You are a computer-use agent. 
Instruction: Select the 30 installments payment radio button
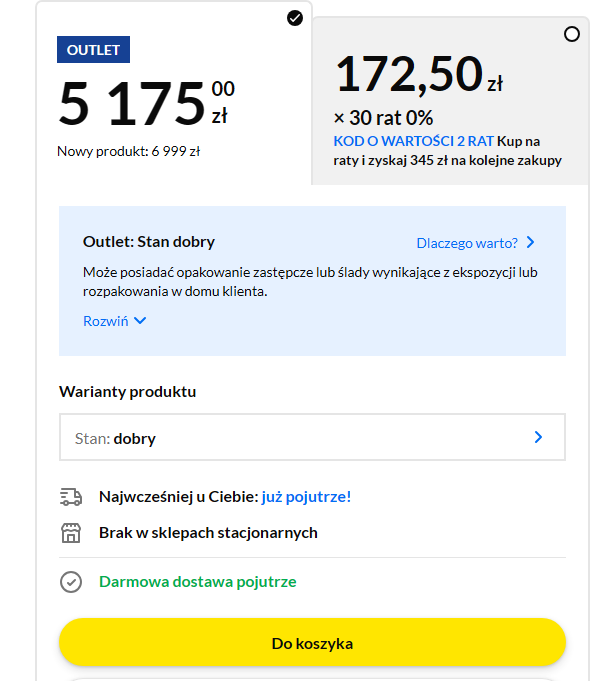(572, 34)
